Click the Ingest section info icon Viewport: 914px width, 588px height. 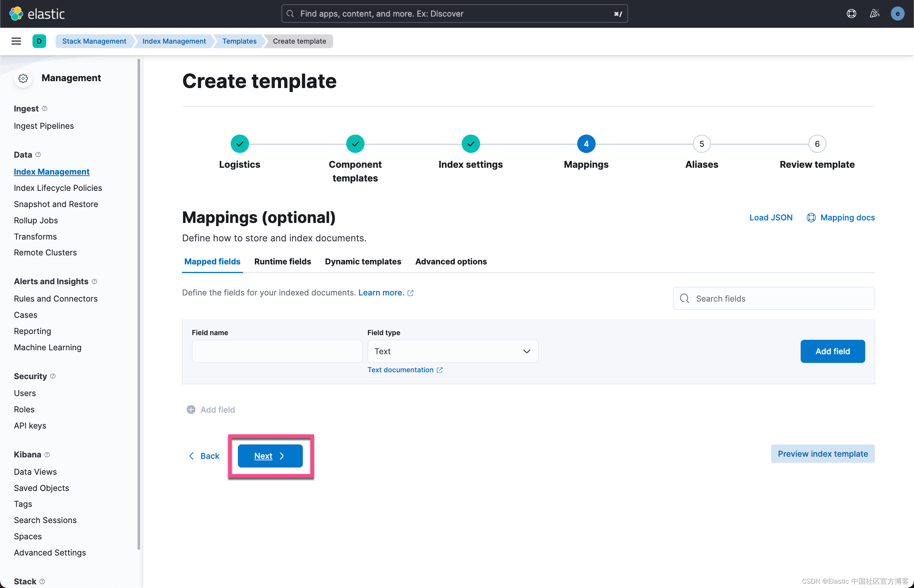point(45,109)
